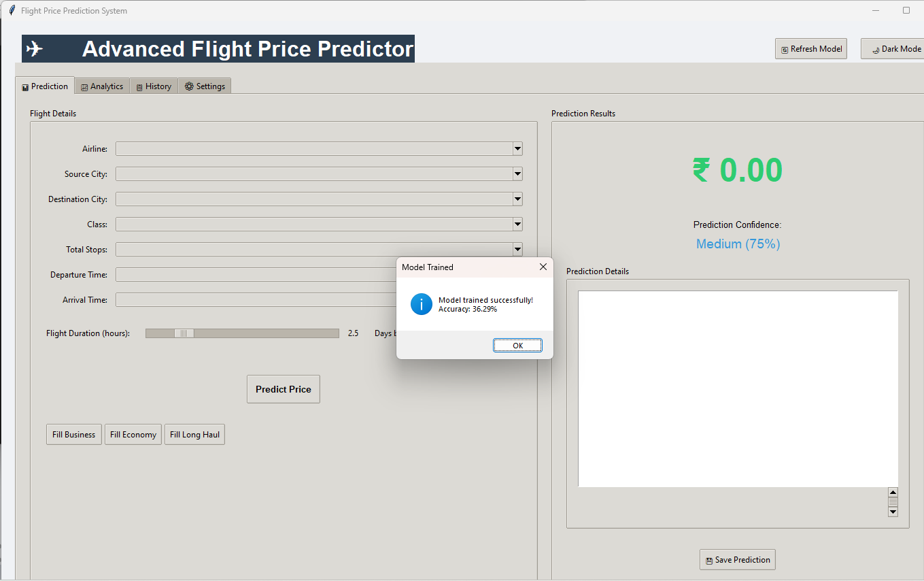The height and width of the screenshot is (581, 924).
Task: Expand the Airline dropdown
Action: pyautogui.click(x=517, y=149)
